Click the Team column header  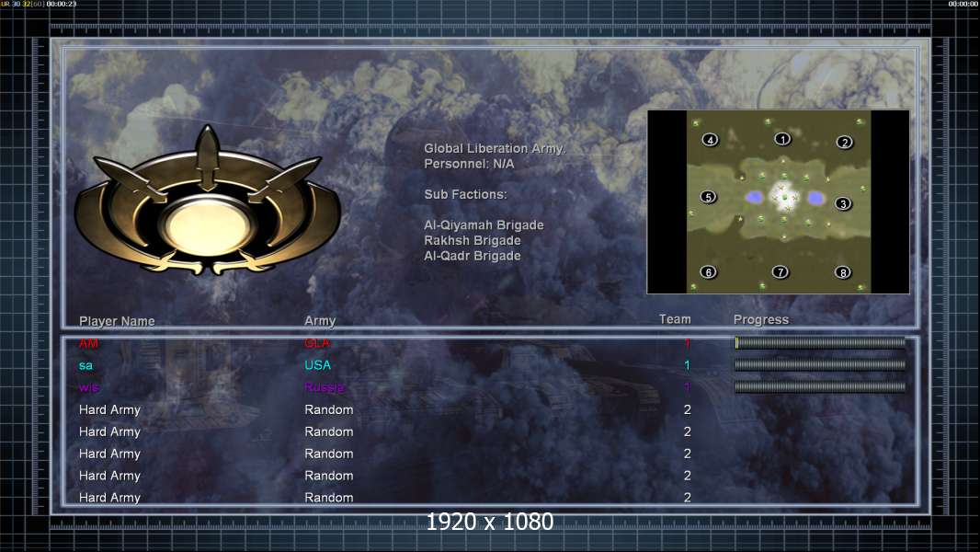click(x=675, y=319)
